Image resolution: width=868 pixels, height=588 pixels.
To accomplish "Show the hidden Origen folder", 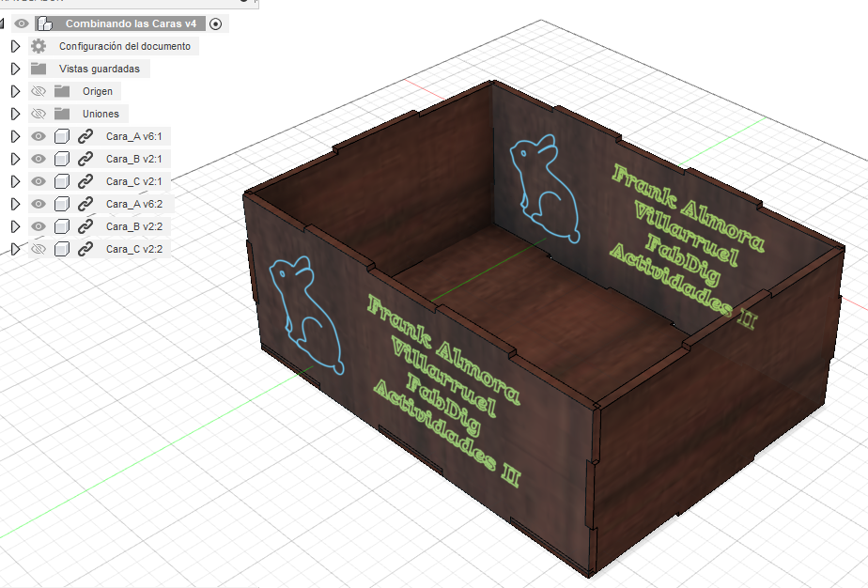I will [39, 91].
